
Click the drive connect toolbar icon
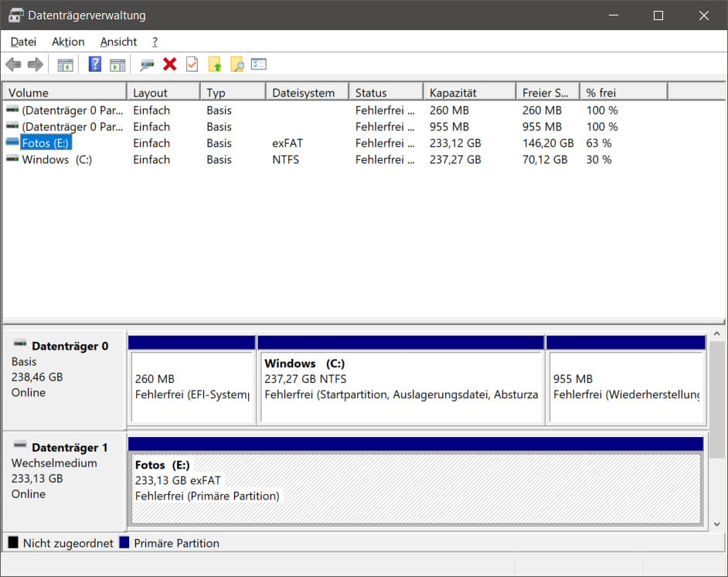(147, 64)
